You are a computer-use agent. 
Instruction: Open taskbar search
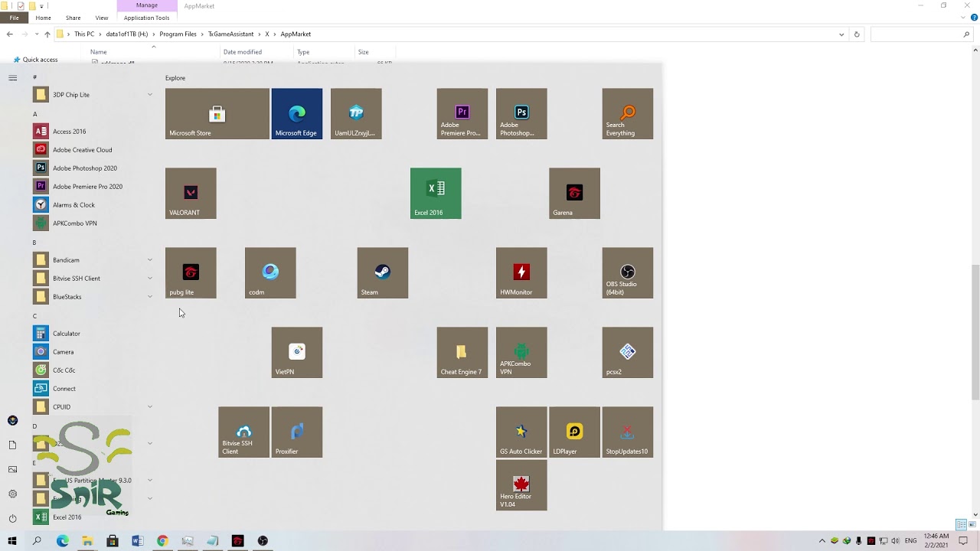37,541
